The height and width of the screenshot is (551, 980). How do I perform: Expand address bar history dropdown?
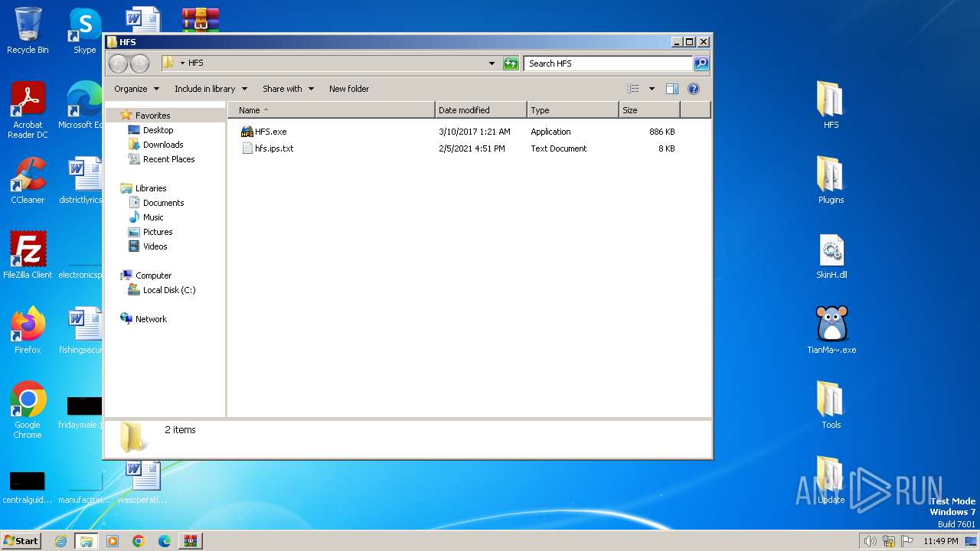pos(492,64)
